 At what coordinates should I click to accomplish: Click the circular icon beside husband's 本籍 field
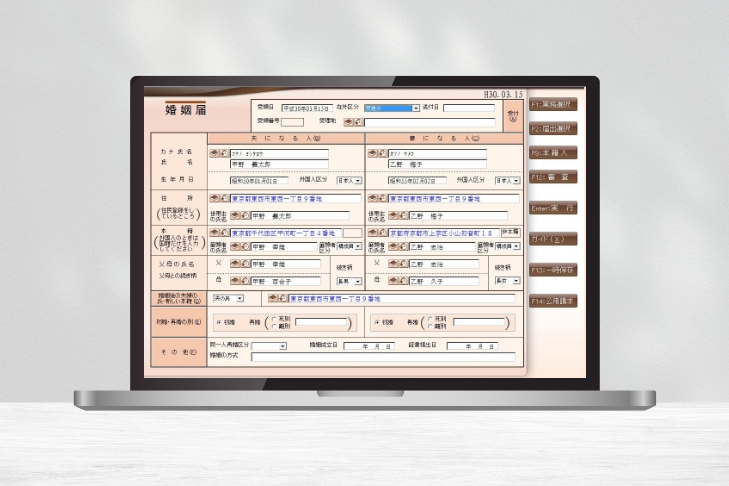coord(224,233)
